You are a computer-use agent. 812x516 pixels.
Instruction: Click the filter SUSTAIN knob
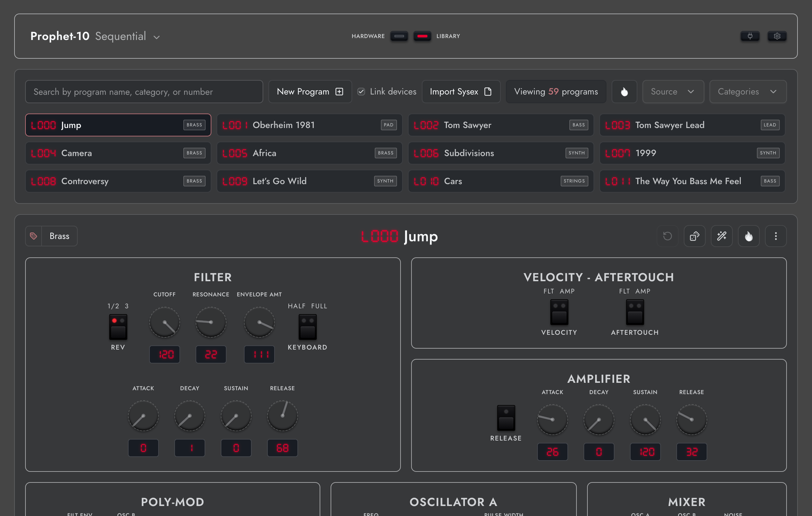coord(236,416)
